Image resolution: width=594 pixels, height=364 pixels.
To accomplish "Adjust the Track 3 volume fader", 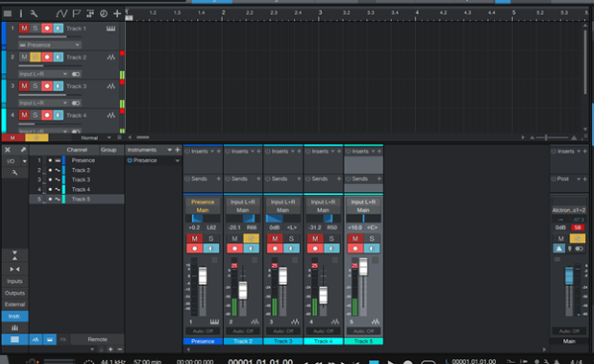I will [x=282, y=276].
